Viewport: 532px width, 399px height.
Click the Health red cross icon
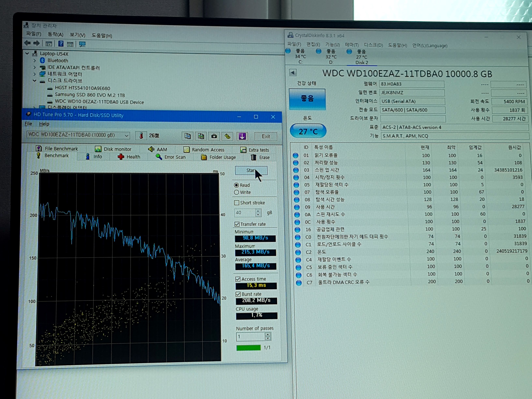pos(121,157)
